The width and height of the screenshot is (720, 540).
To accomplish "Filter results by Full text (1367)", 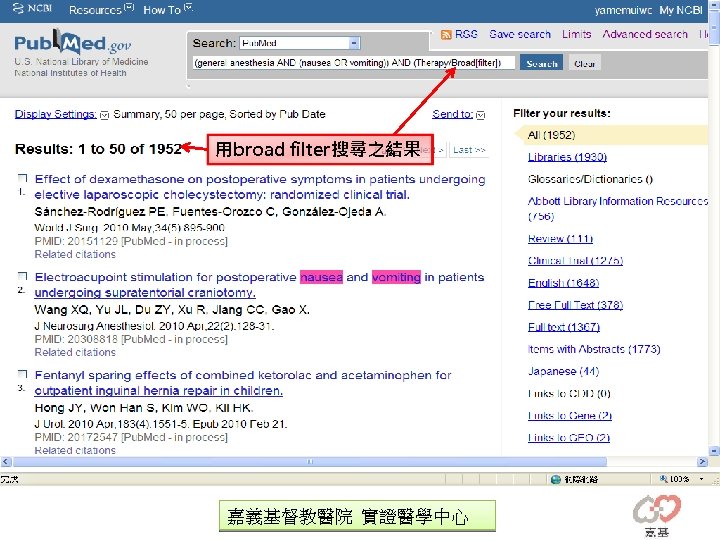I will (563, 327).
